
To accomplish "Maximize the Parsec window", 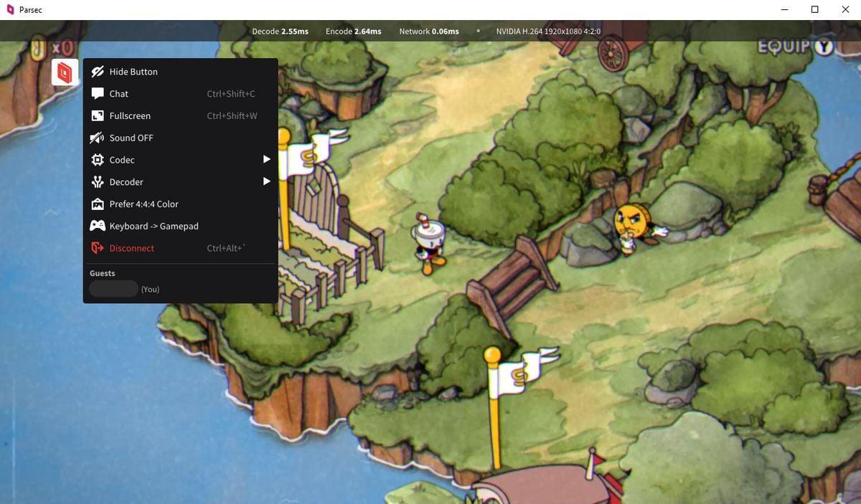I will [814, 9].
